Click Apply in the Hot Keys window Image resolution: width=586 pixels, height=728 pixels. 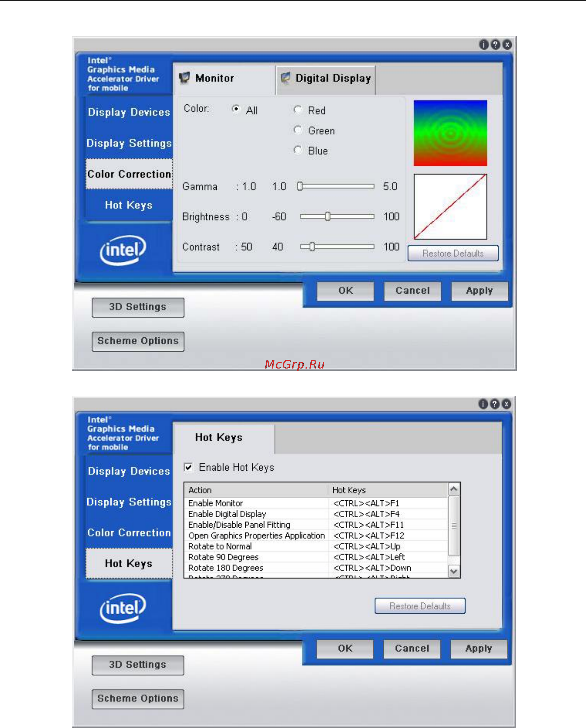(479, 649)
